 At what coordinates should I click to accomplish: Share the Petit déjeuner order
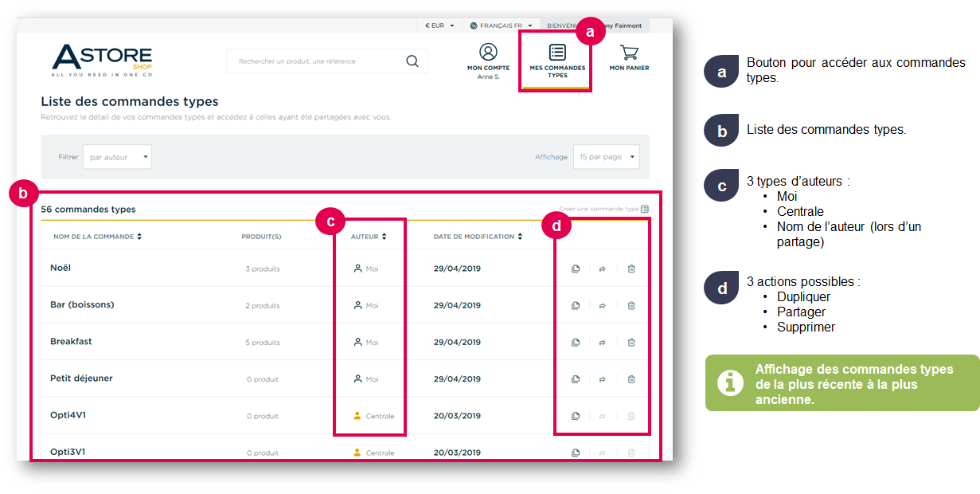pos(603,379)
